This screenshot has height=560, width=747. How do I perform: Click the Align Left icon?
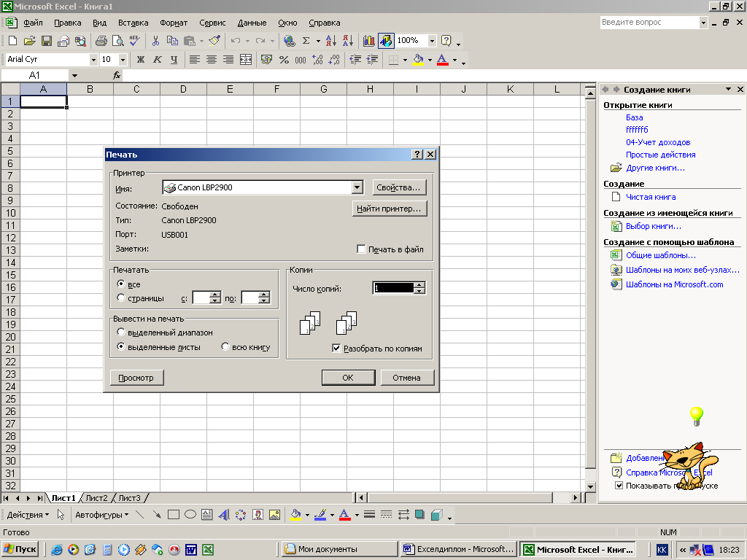pos(194,60)
